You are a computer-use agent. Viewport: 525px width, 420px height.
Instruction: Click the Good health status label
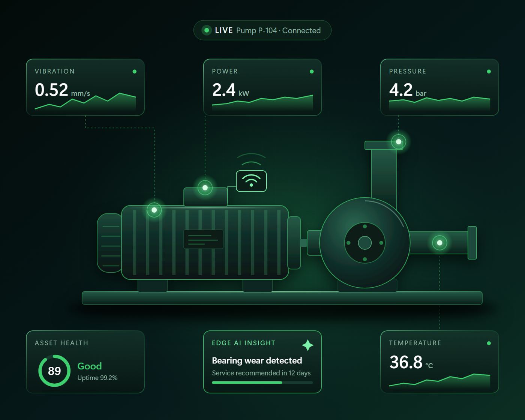pos(90,366)
